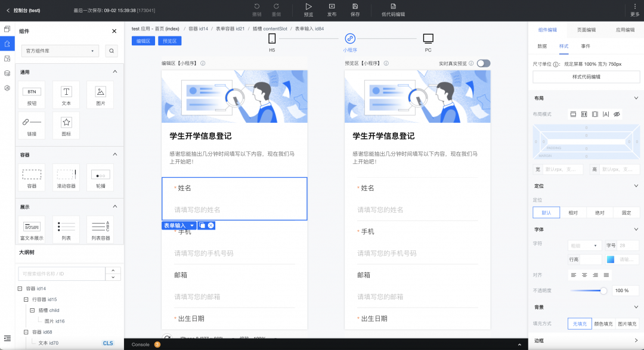Click the 编辑区 button
This screenshot has width=644, height=350.
tap(143, 41)
